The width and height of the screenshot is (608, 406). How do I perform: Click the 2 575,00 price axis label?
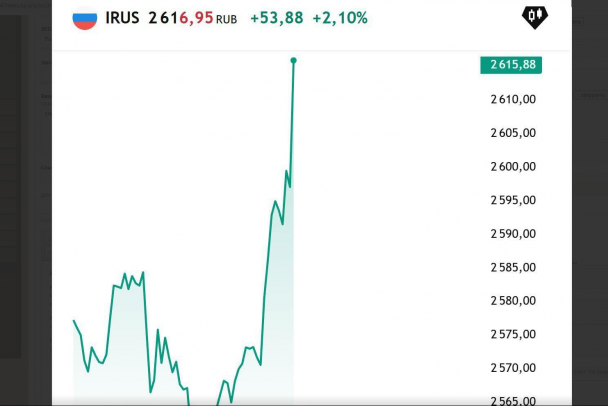(x=514, y=335)
